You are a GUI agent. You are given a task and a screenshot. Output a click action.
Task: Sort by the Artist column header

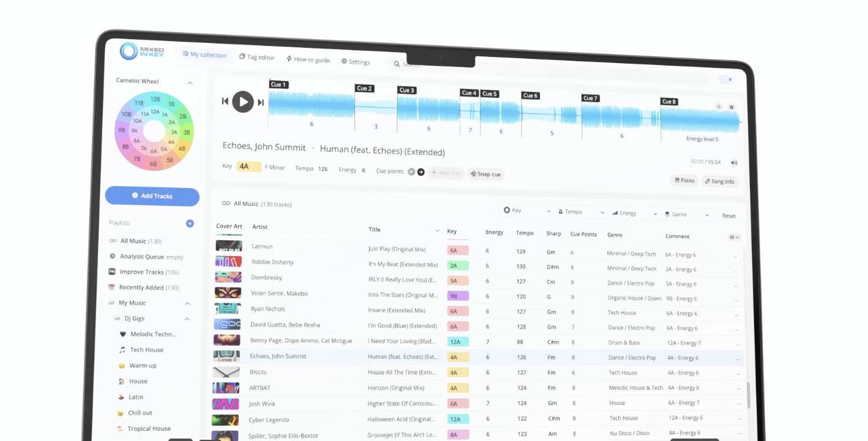click(x=260, y=227)
